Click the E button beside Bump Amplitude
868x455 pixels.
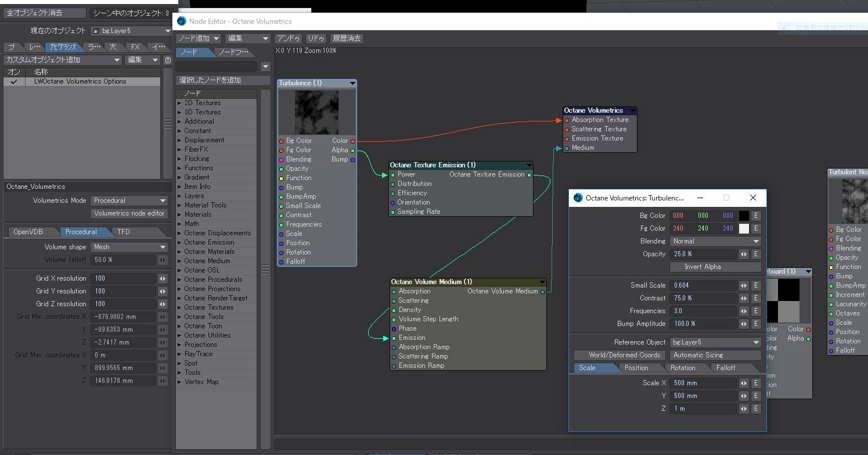click(756, 324)
